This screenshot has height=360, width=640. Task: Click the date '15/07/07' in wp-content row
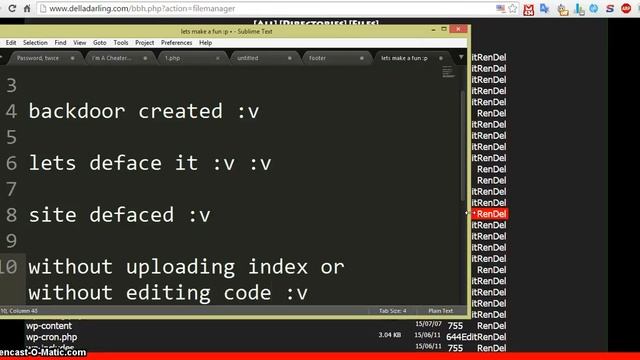point(428,324)
